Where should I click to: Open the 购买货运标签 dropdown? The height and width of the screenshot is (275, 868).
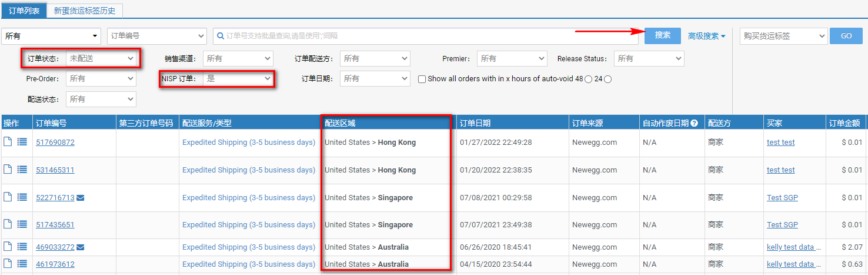tap(783, 36)
